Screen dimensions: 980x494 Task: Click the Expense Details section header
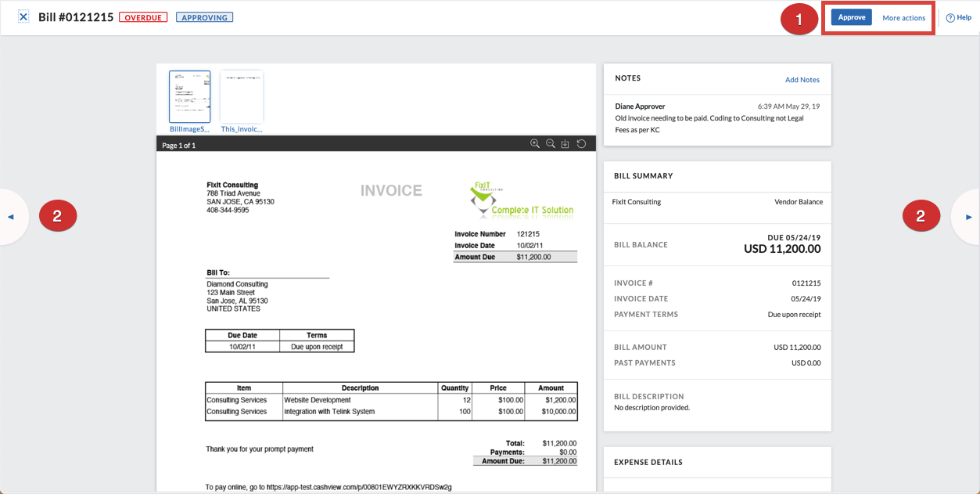point(648,463)
